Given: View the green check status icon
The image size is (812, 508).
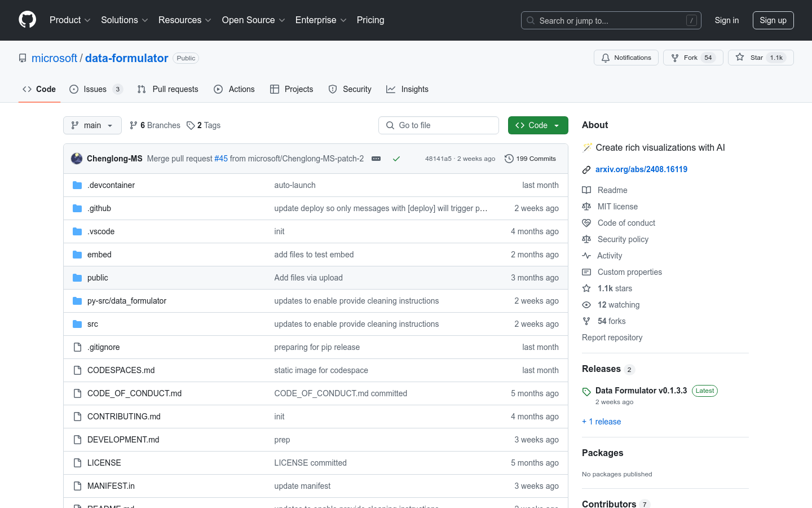Looking at the screenshot, I should [396, 159].
